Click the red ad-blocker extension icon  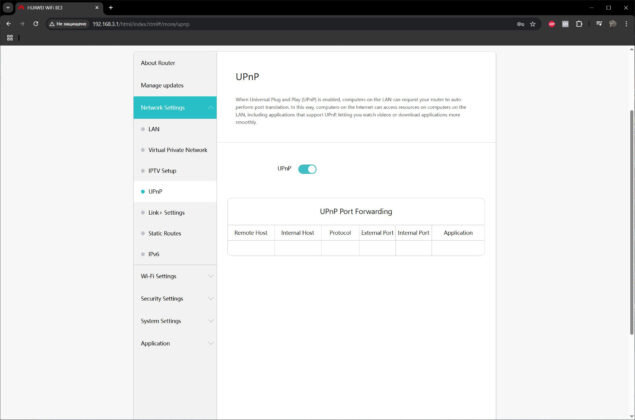pos(552,24)
